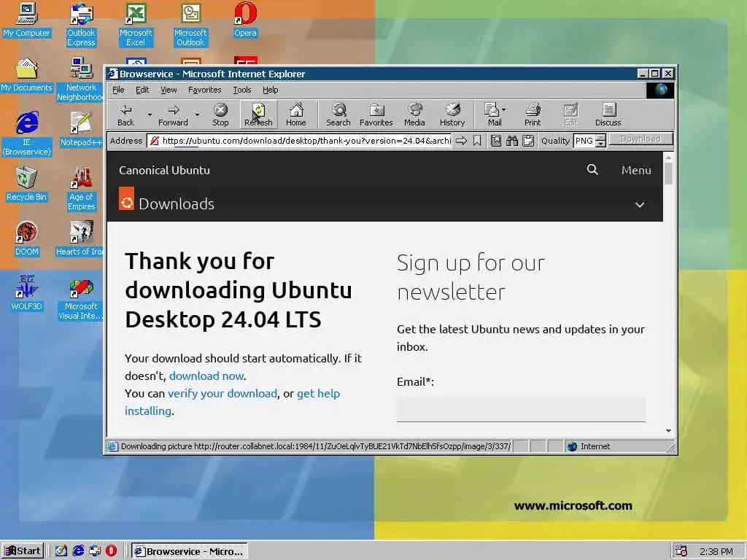Image resolution: width=747 pixels, height=560 pixels.
Task: Reload the page with Refresh button
Action: 258,114
